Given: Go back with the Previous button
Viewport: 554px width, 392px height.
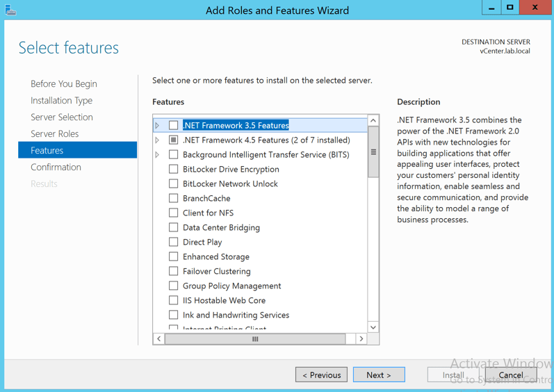Looking at the screenshot, I should tap(321, 375).
